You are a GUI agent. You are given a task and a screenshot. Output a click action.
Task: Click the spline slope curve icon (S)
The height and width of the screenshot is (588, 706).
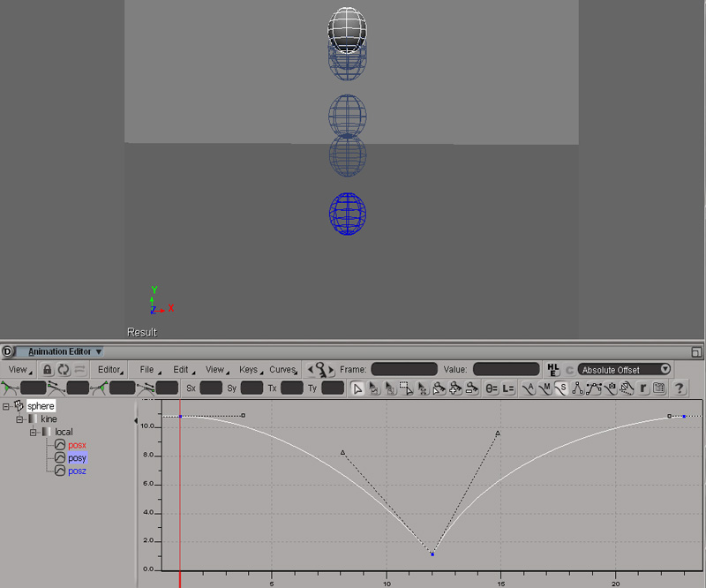click(x=561, y=388)
